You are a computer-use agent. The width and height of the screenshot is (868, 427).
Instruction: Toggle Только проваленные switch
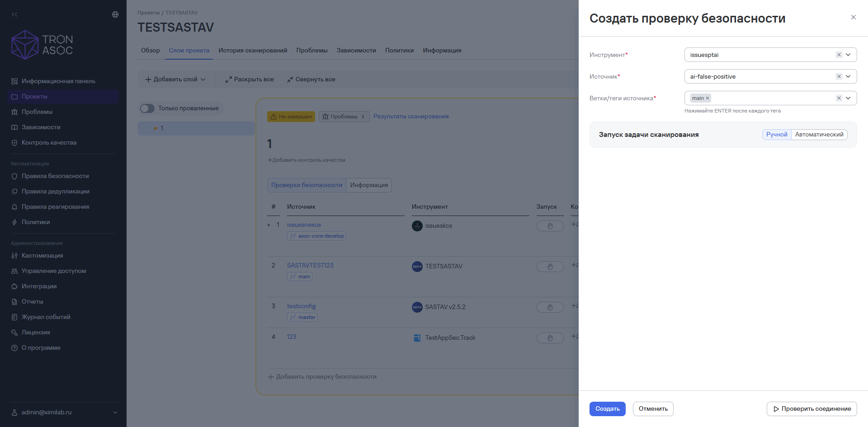click(147, 108)
